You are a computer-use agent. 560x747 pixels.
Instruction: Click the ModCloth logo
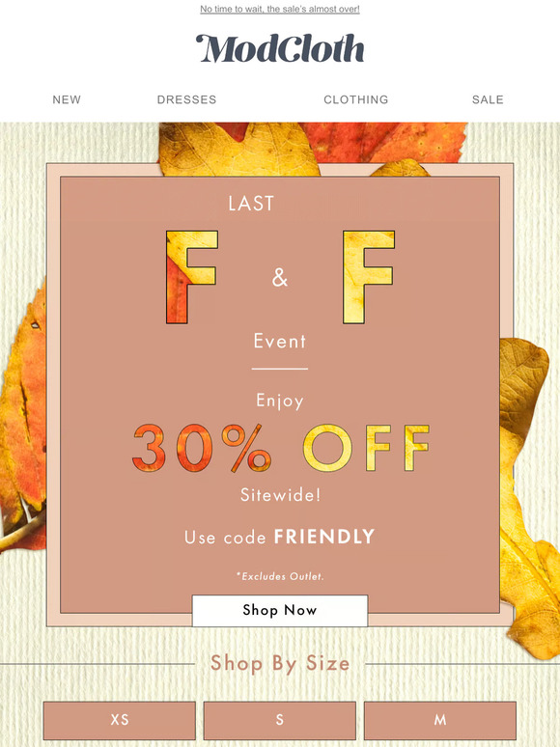pos(280,48)
